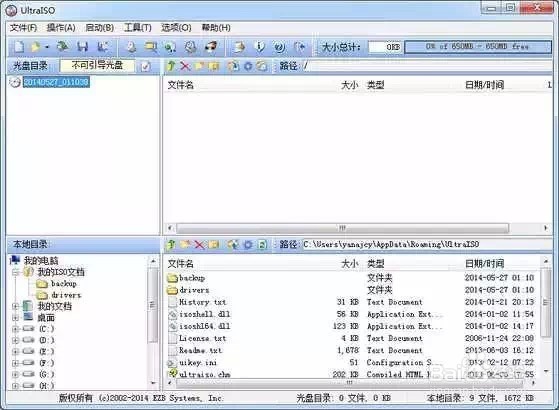
Task: Click the folder icon right of local Delete X
Action: 214,244
